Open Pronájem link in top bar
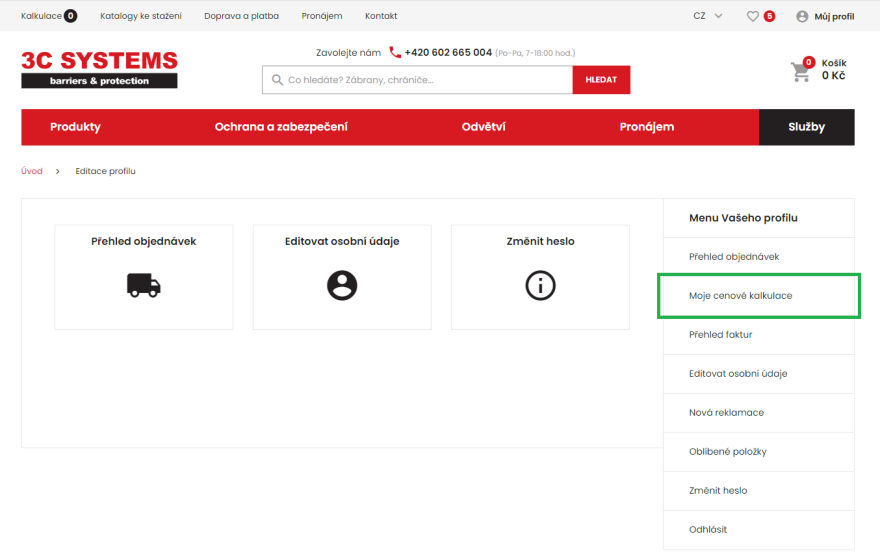Screen dimensions: 880x556 [x=322, y=16]
